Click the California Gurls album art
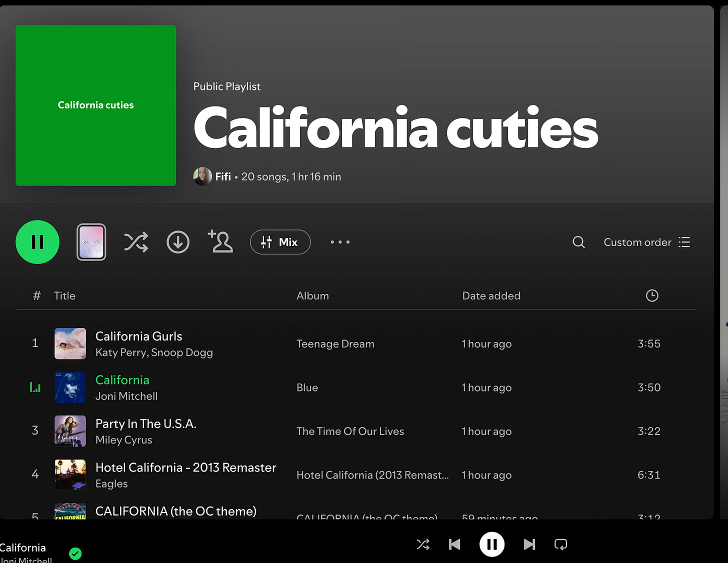 [x=70, y=343]
